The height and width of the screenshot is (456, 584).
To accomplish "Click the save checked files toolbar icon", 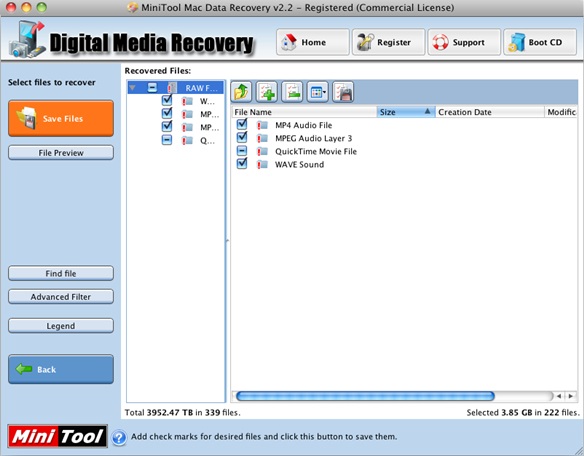I will (x=343, y=92).
